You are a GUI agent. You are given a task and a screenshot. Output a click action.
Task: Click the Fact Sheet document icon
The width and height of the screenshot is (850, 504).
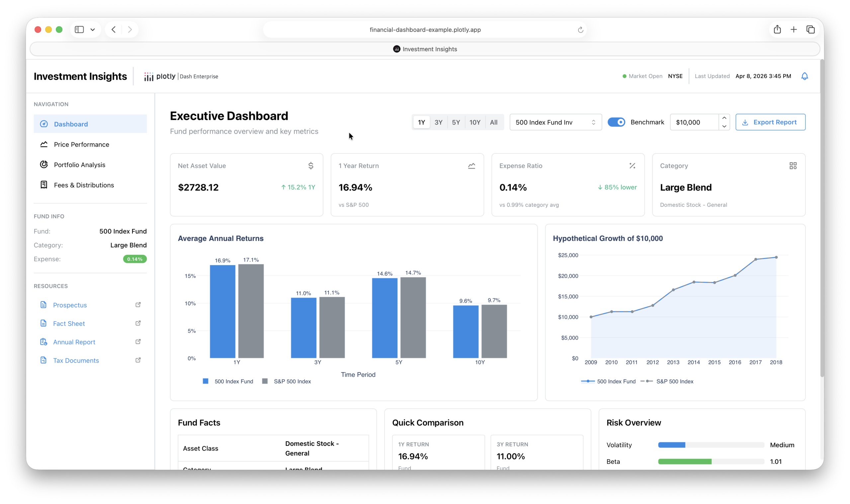(x=43, y=323)
